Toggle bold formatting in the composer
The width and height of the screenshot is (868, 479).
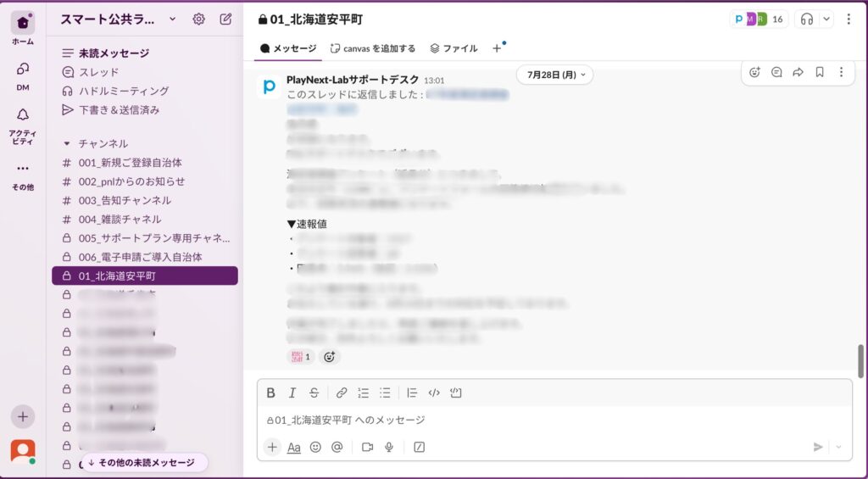(270, 393)
